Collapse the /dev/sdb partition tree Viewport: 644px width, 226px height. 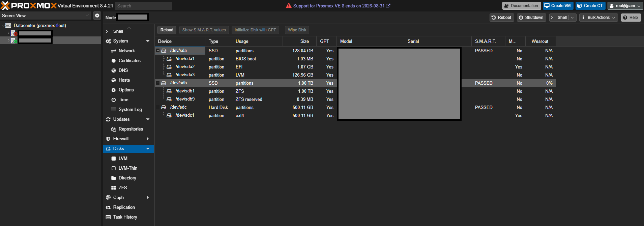(157, 83)
